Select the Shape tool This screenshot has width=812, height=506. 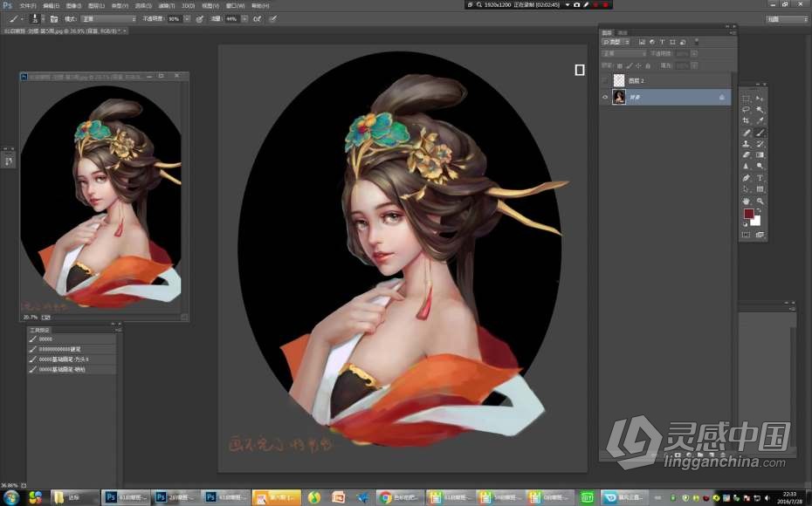click(760, 188)
